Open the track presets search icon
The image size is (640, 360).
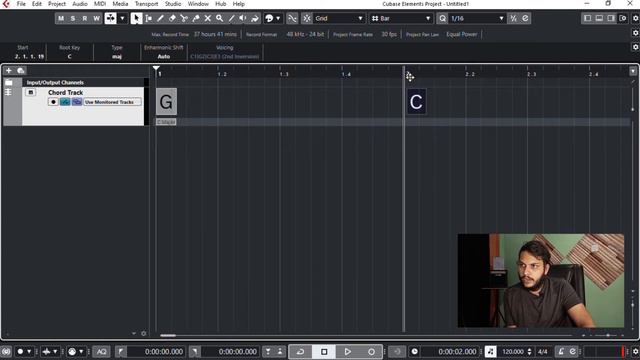click(21, 71)
